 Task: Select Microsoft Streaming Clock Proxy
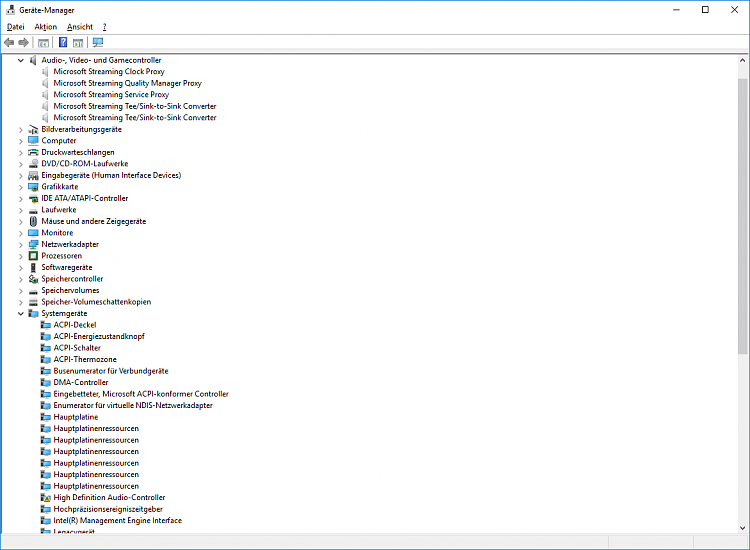click(x=109, y=72)
